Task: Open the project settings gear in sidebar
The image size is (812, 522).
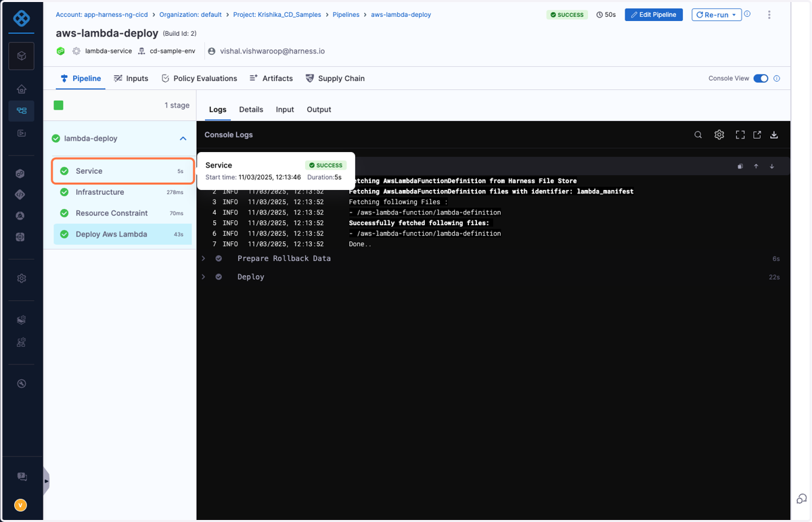Action: (22, 279)
